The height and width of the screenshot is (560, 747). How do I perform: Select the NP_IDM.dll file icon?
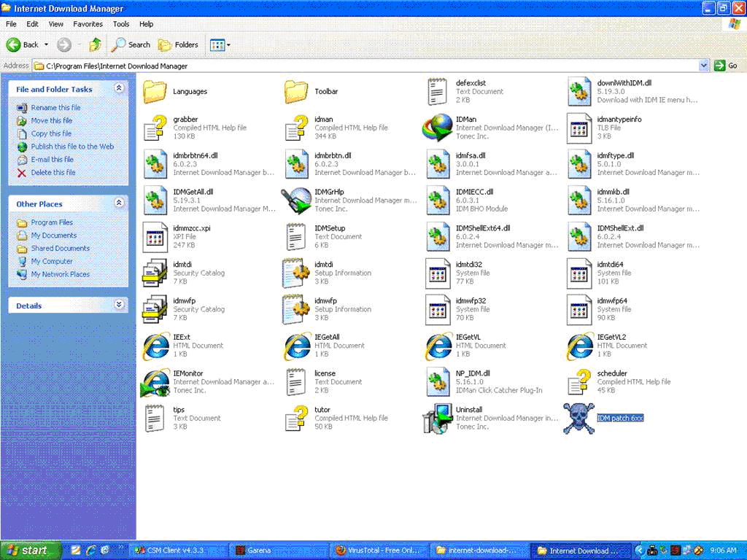(x=438, y=382)
